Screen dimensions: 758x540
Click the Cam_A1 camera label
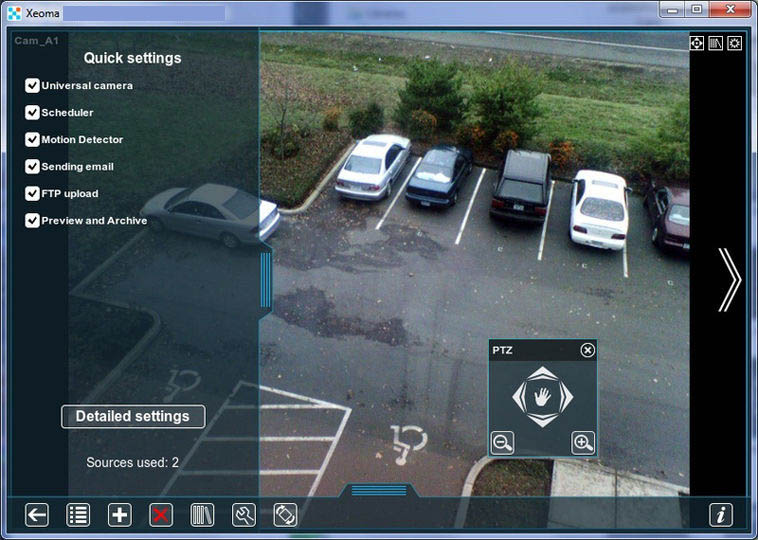(37, 41)
